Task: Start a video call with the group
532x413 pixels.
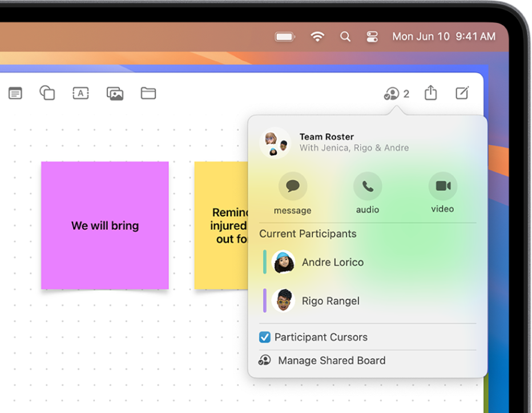Action: 442,186
